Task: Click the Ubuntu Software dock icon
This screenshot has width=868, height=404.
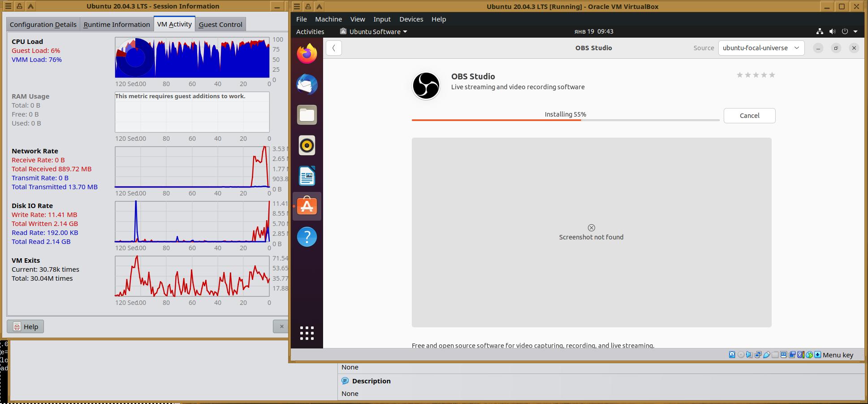Action: (307, 206)
